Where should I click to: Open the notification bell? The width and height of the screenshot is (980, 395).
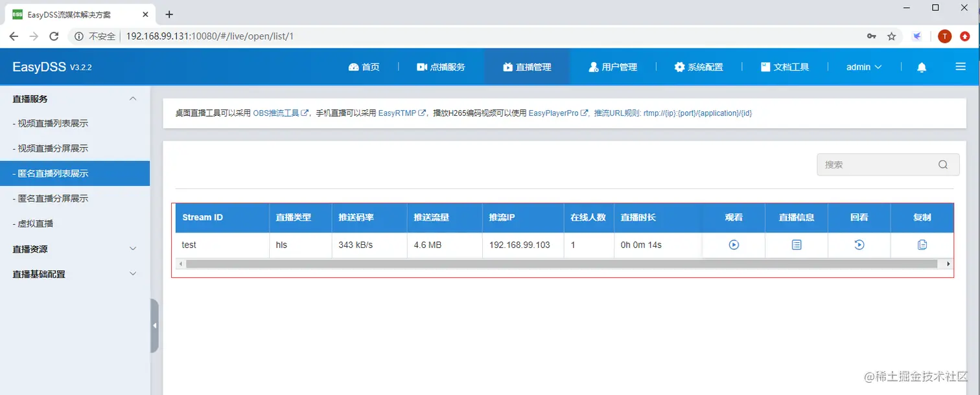922,67
